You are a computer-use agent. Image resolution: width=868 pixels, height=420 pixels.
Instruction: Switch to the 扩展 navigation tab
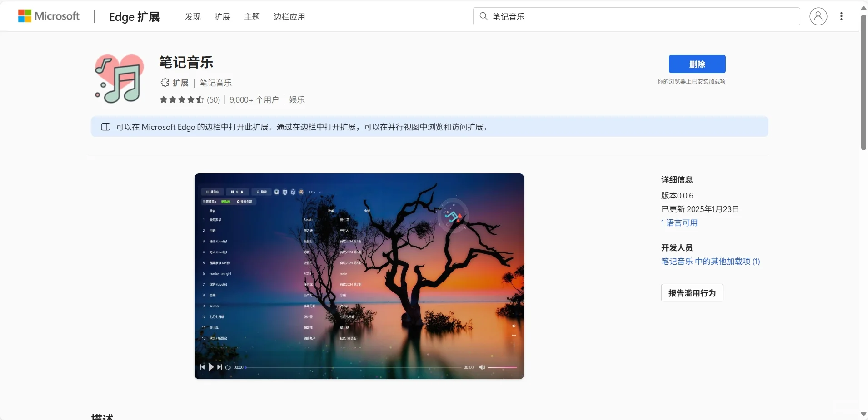click(222, 17)
